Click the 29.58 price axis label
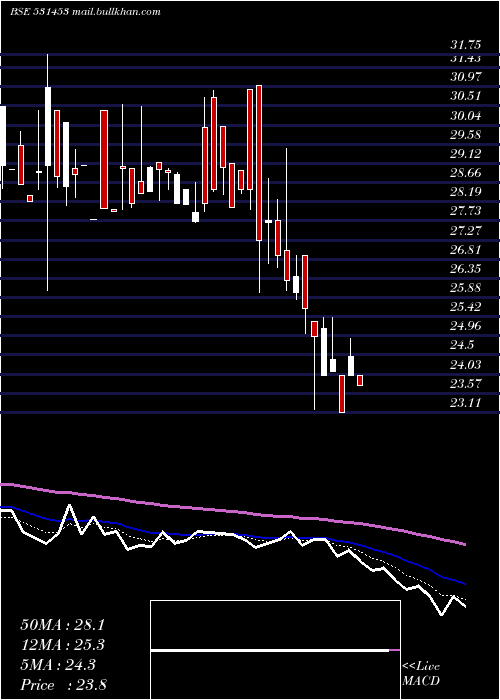 [466, 135]
